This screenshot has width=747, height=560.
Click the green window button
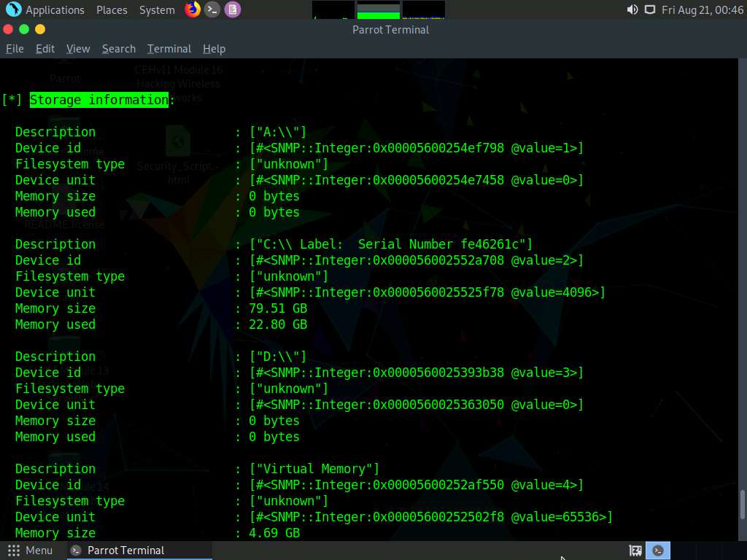(x=24, y=29)
